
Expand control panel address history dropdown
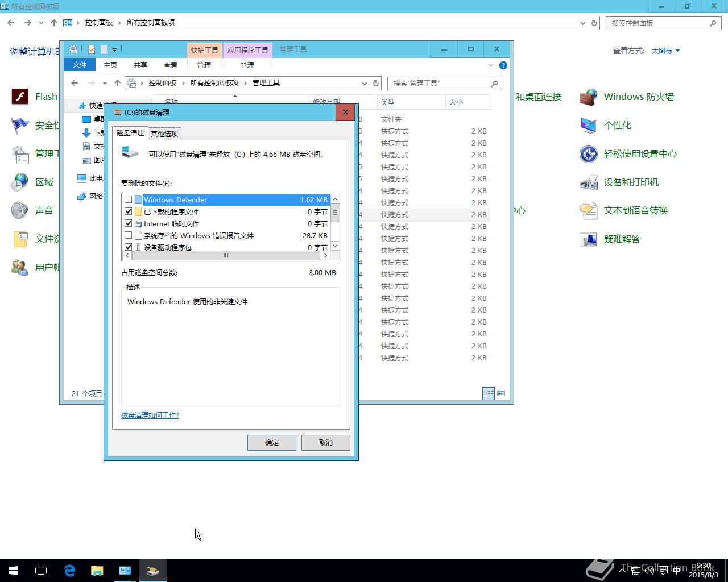tap(583, 23)
